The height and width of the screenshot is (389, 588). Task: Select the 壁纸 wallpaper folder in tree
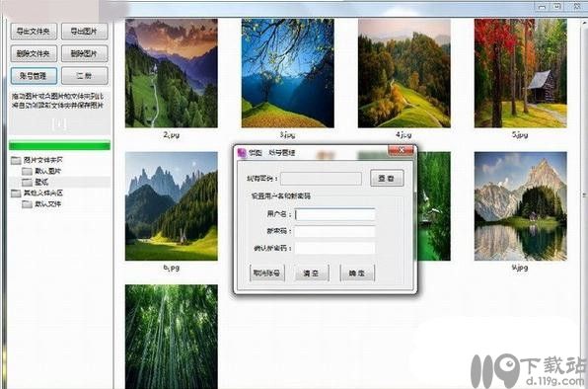click(x=41, y=183)
